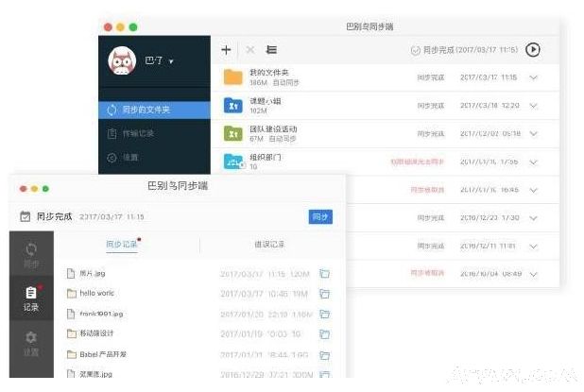Switch to the 错误记录 tab
Screen dimensions: 584x392
[x=269, y=245]
